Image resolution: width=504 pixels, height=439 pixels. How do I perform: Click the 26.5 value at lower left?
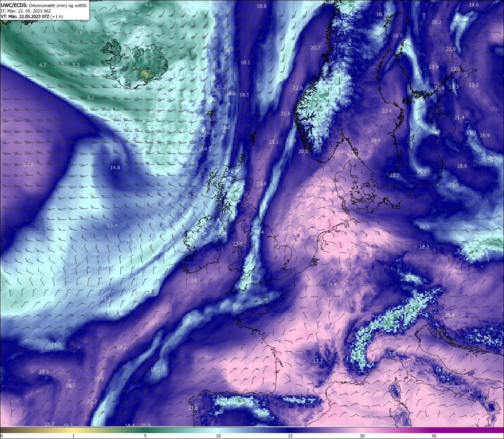coord(70,385)
